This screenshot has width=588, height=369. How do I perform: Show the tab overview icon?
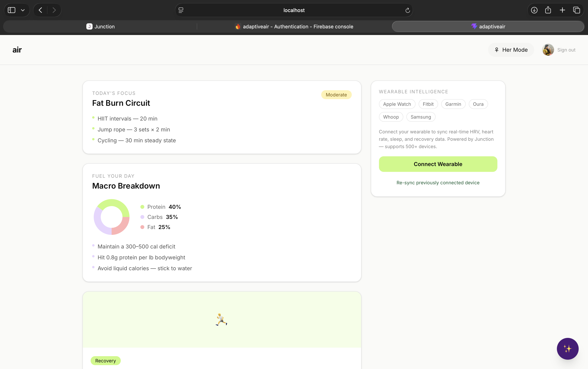tap(577, 10)
